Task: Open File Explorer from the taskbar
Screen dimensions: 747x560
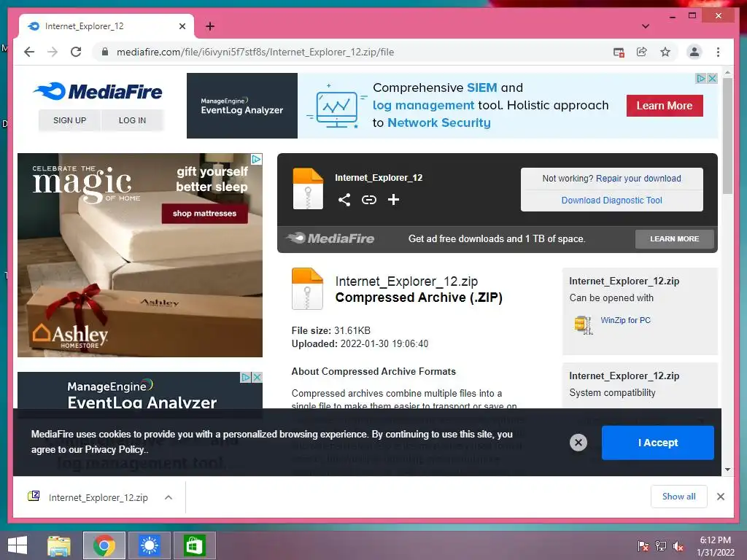Action: (59, 545)
